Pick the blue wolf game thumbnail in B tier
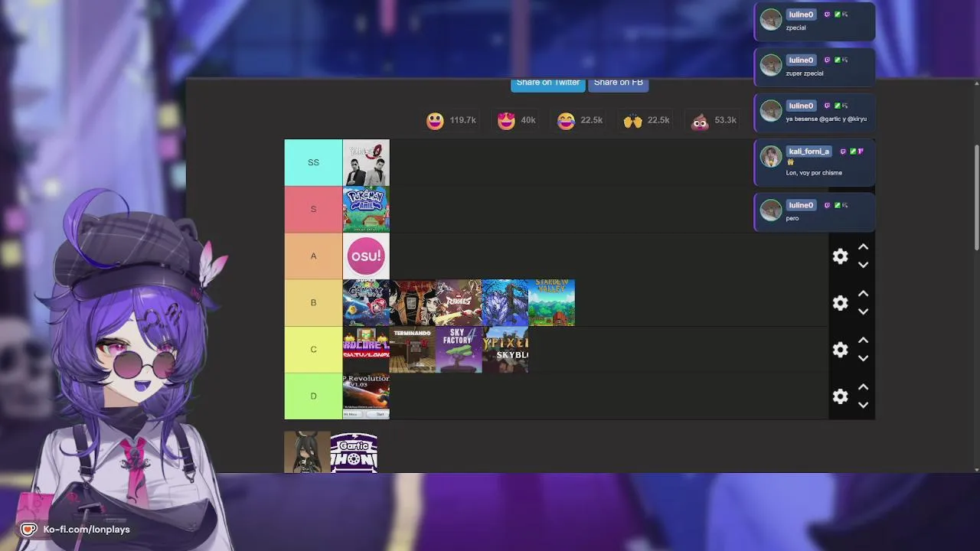This screenshot has height=551, width=980. (x=505, y=302)
